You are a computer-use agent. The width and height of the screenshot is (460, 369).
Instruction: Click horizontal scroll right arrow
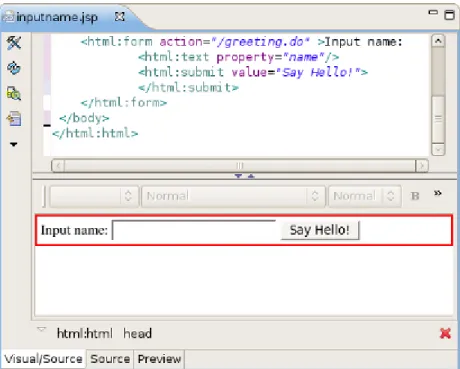(422, 165)
